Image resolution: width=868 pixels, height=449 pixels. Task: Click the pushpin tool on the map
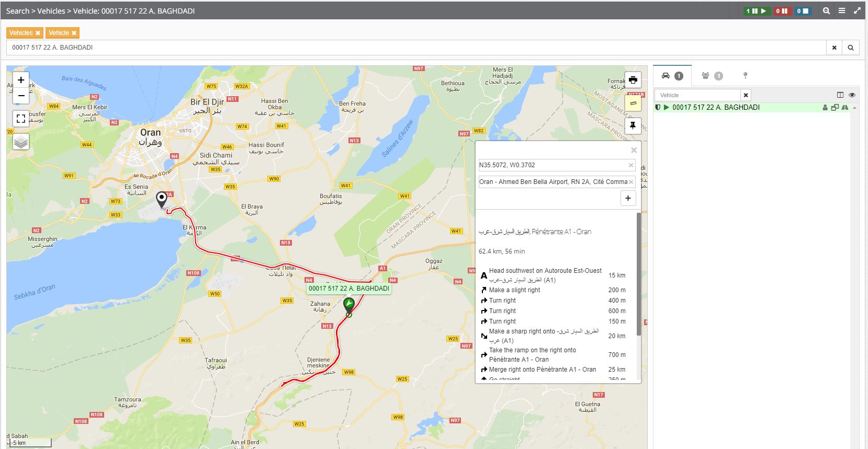click(633, 125)
